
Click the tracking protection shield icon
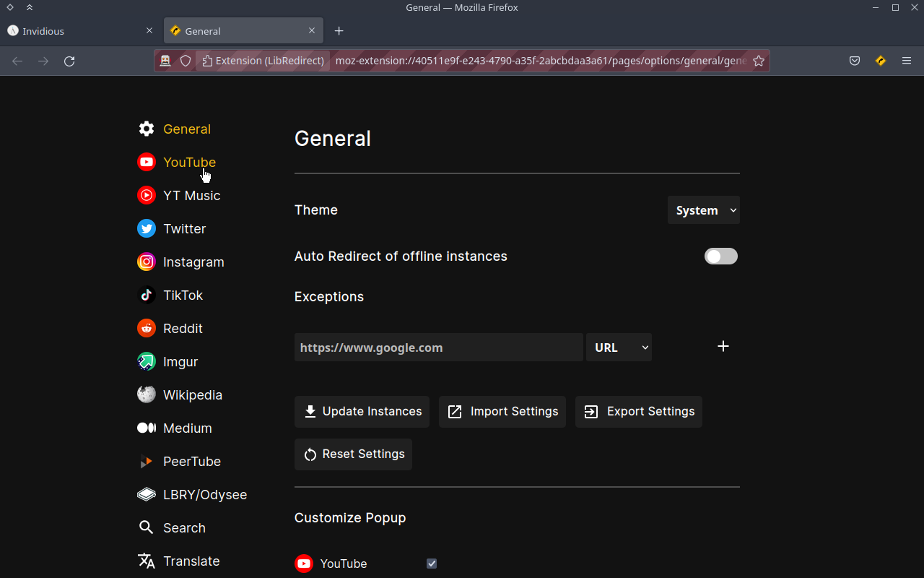pyautogui.click(x=186, y=61)
